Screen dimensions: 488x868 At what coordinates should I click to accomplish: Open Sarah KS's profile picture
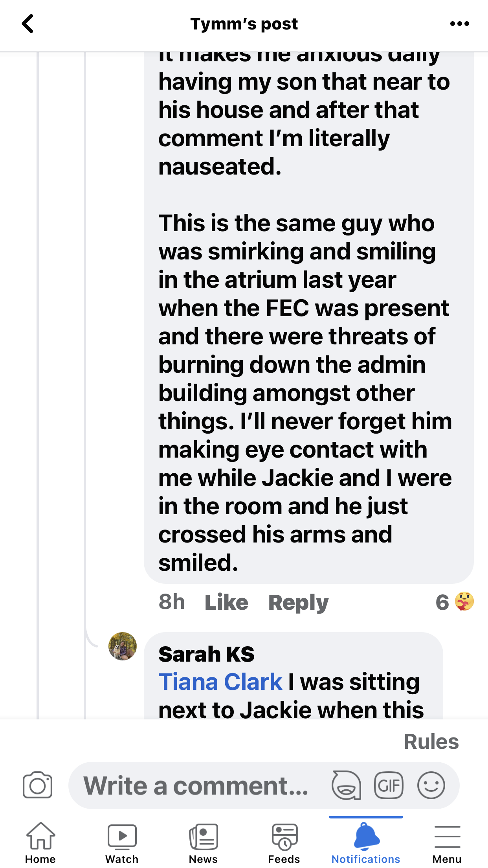click(x=123, y=646)
